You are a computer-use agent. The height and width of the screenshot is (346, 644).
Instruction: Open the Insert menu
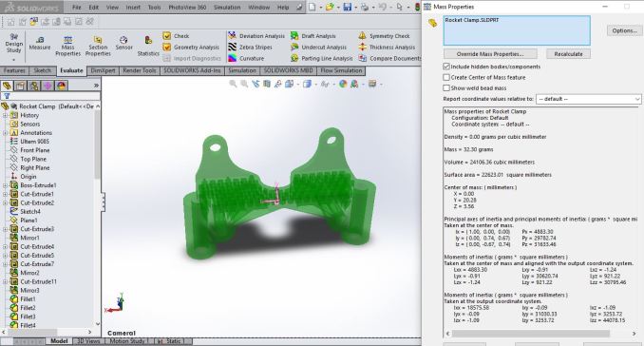click(x=133, y=7)
